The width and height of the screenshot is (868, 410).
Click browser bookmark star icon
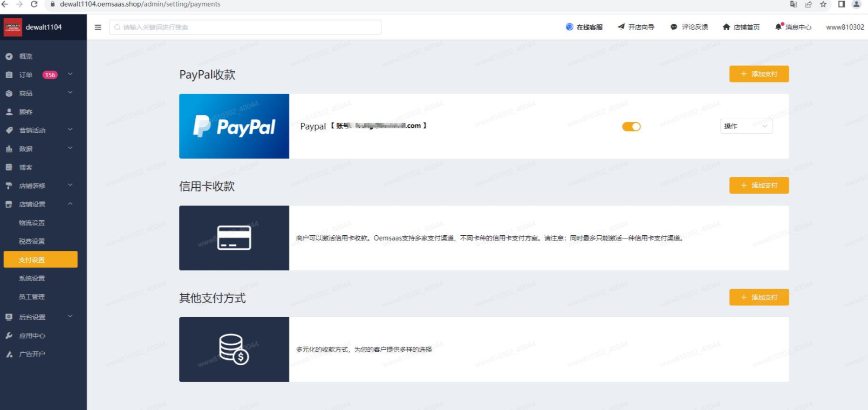tap(823, 4)
